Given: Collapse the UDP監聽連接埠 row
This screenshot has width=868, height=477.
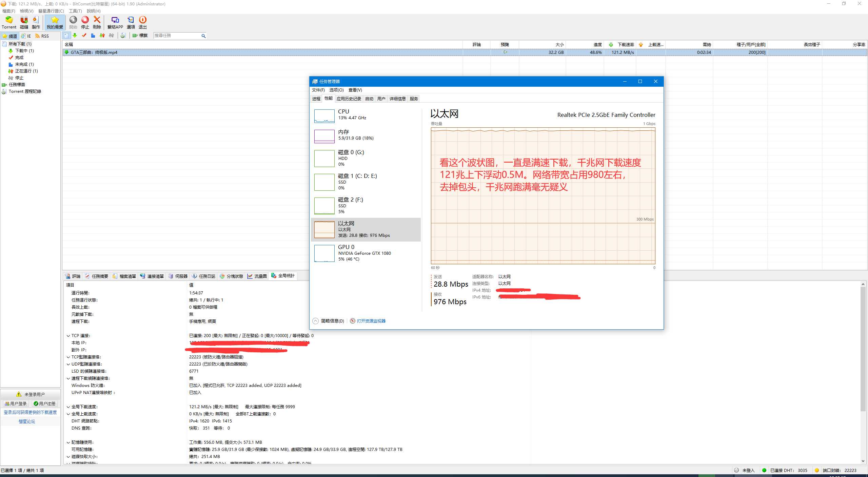Looking at the screenshot, I should 68,364.
